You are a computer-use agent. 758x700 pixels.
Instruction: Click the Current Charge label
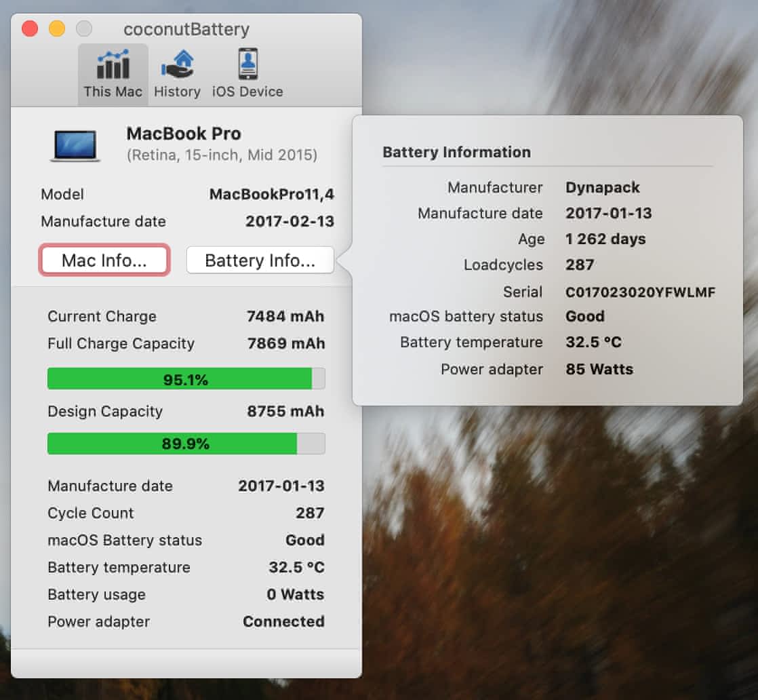(102, 316)
